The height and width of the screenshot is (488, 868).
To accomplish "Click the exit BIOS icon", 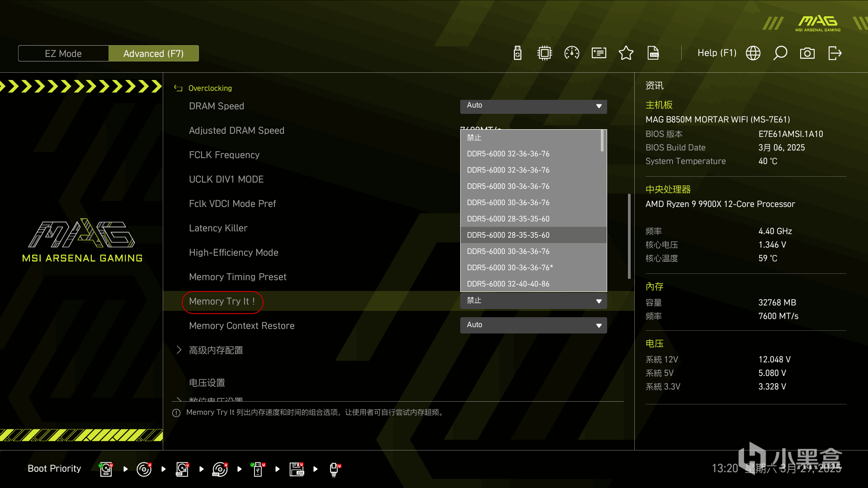I will click(x=835, y=53).
